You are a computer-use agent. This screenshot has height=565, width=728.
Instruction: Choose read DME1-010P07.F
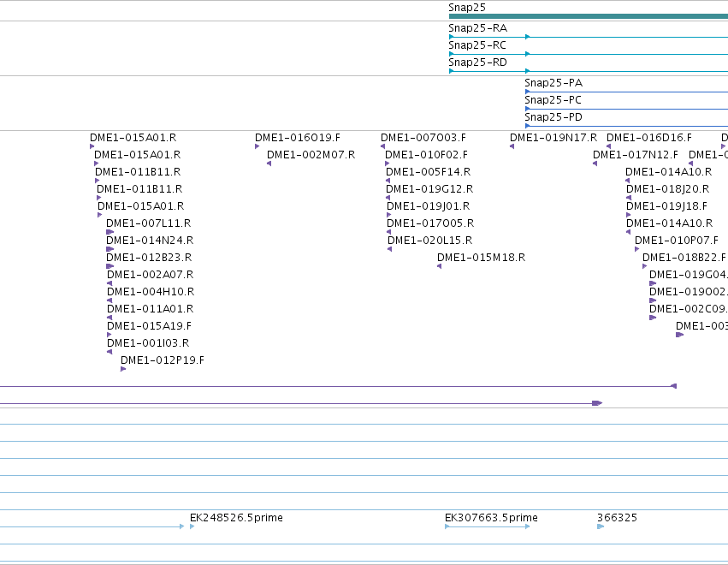[677, 241]
